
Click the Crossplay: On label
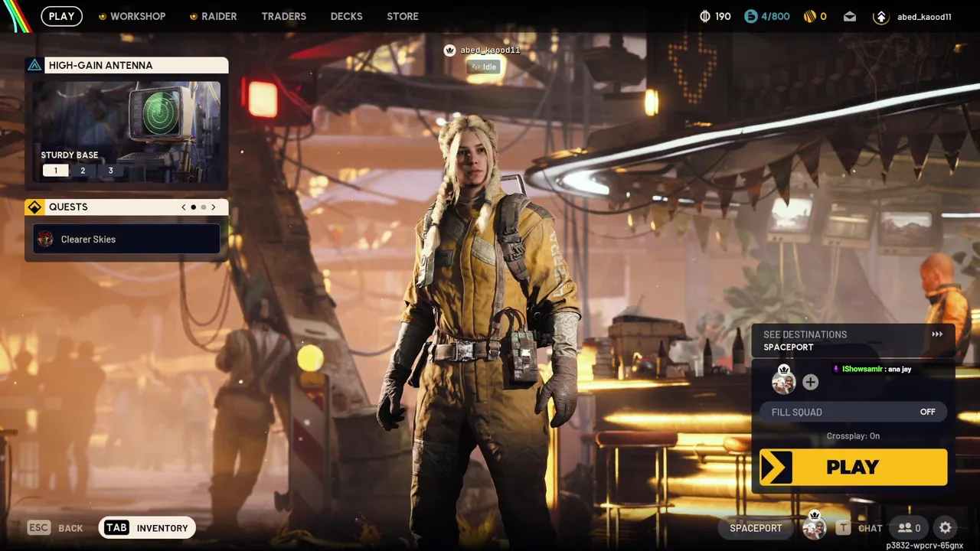tap(853, 436)
